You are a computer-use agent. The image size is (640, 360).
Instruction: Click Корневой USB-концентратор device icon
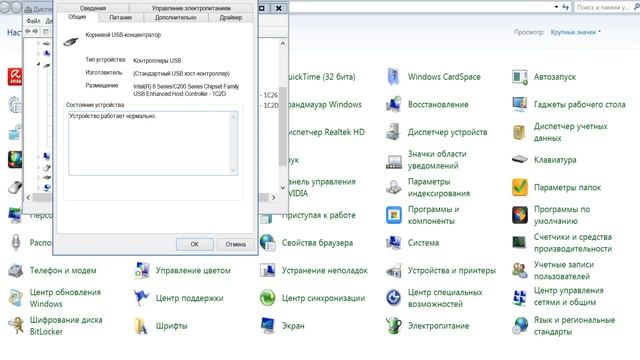point(71,42)
